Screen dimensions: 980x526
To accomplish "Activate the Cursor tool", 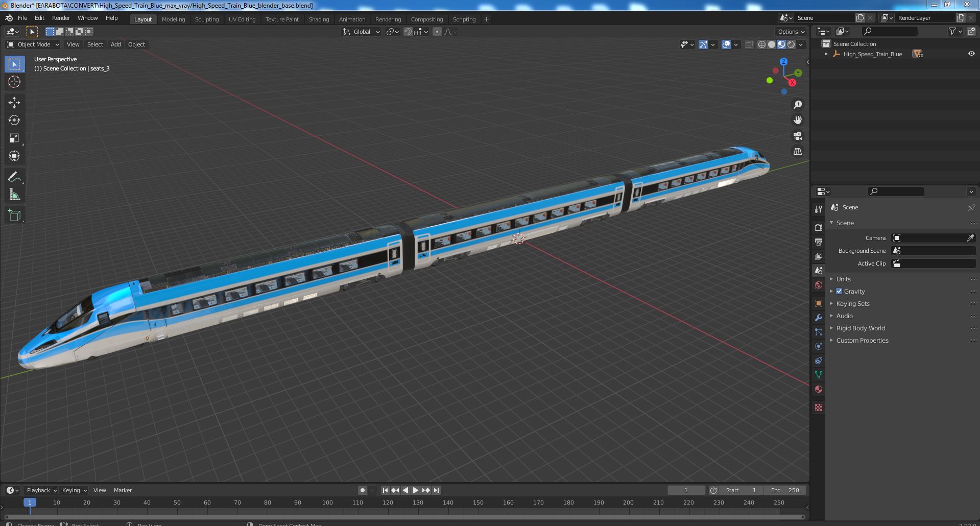I will 14,82.
